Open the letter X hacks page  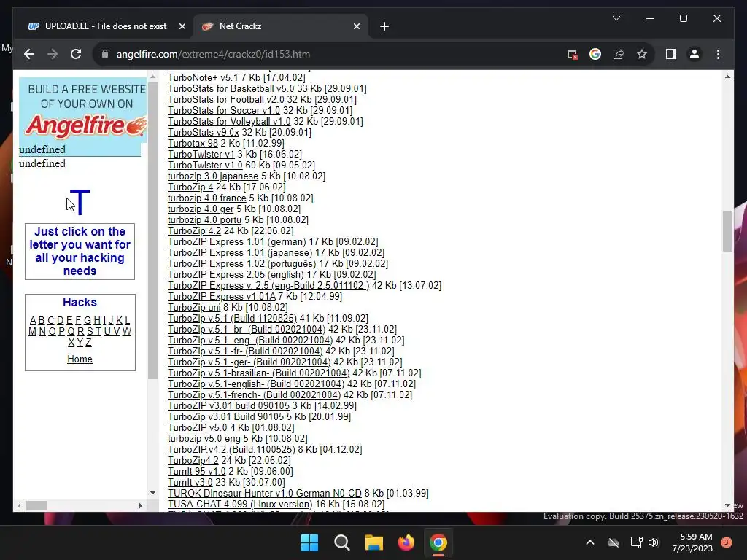[71, 343]
